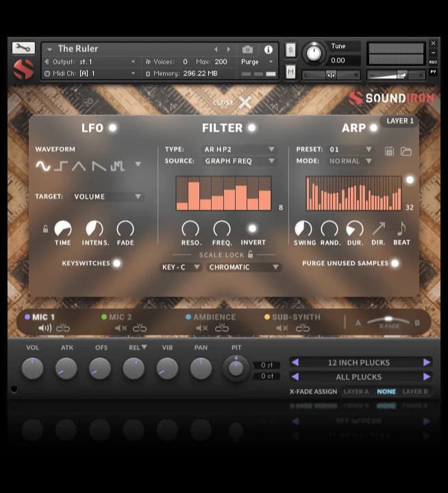
Task: Select the sine LFO waveform
Action: tap(43, 166)
